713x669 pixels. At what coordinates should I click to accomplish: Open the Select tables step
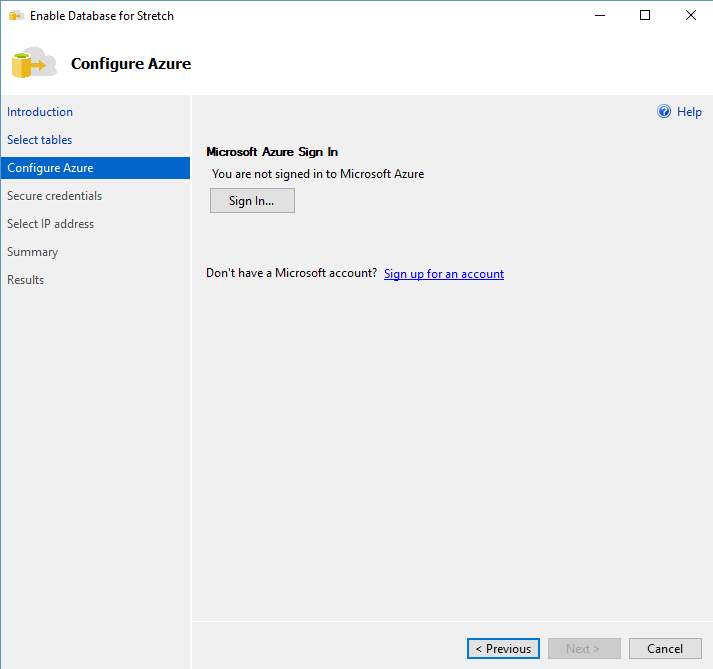tap(40, 140)
